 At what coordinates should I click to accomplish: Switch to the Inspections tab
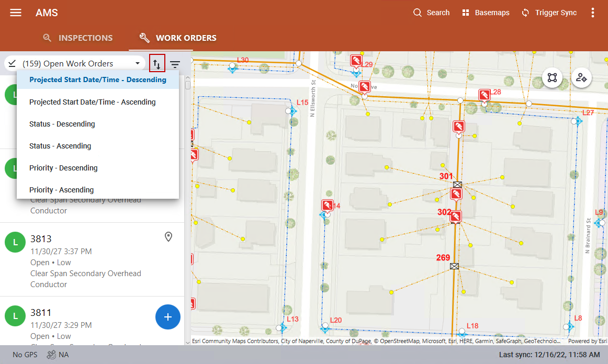(x=78, y=38)
